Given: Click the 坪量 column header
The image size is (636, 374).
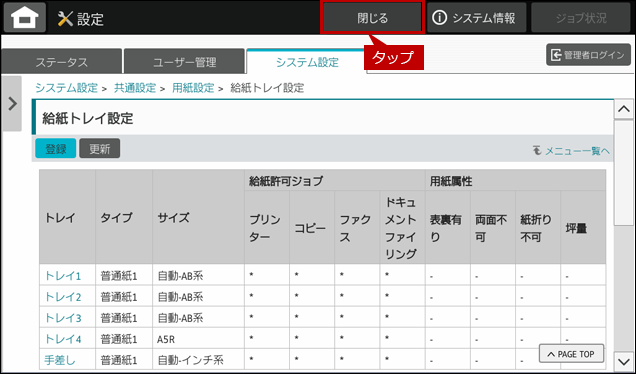Looking at the screenshot, I should click(583, 228).
